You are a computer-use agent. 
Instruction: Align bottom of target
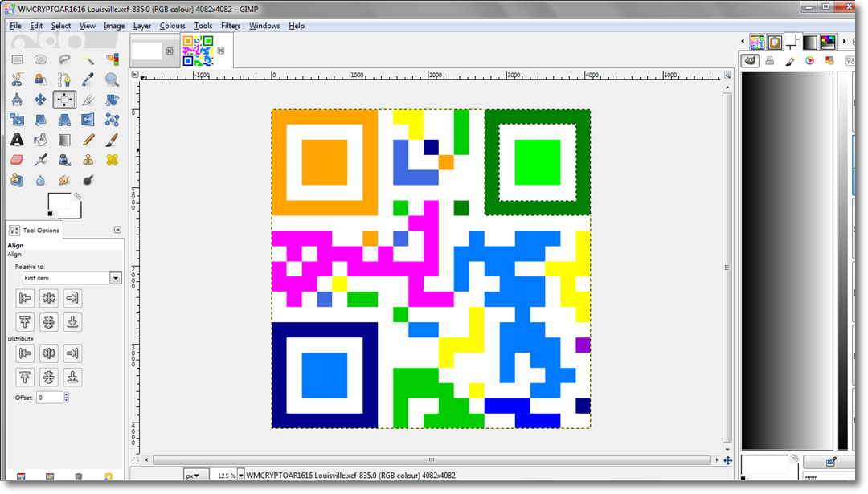(72, 322)
